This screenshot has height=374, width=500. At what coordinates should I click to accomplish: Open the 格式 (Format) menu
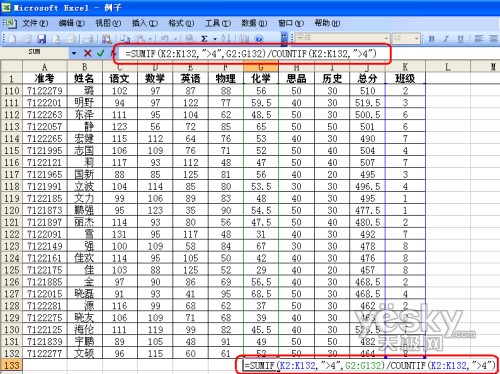coord(181,23)
